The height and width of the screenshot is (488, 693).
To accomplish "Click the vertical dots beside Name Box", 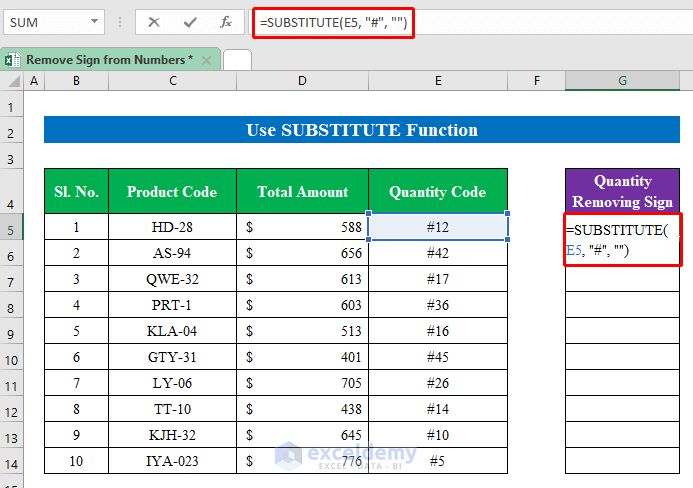I will click(x=120, y=22).
